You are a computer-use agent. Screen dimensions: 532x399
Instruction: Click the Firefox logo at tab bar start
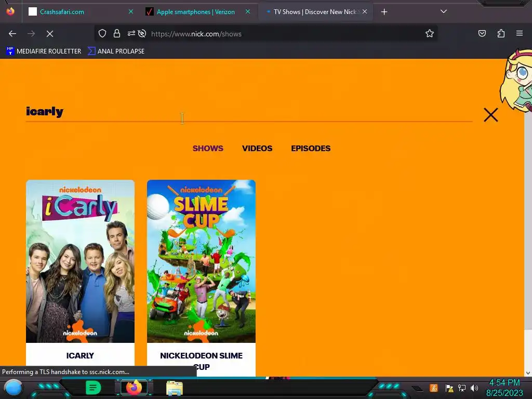[x=10, y=11]
